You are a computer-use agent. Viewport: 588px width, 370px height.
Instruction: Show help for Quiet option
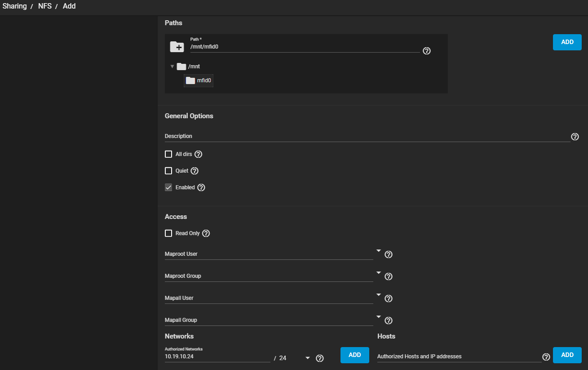pyautogui.click(x=195, y=171)
